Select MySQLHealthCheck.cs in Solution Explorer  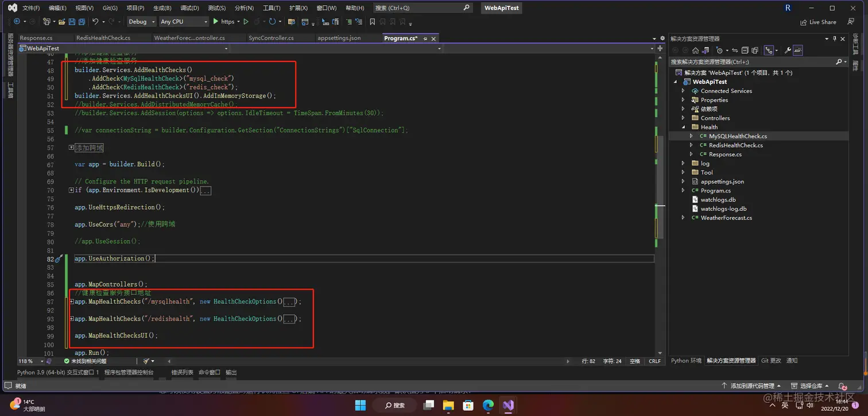(x=738, y=136)
